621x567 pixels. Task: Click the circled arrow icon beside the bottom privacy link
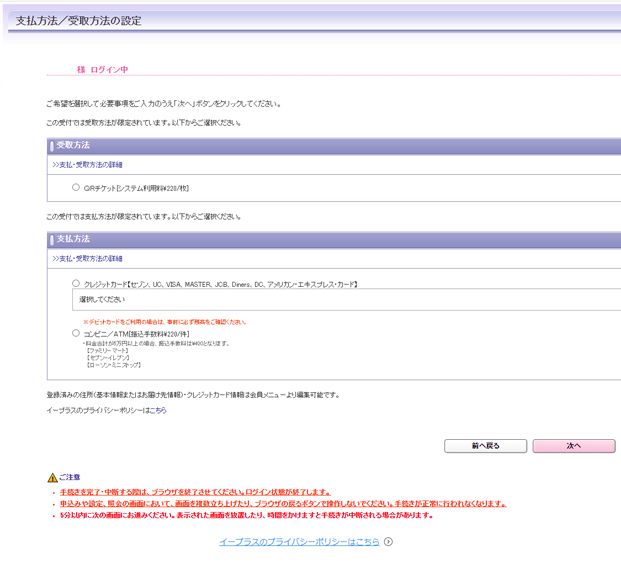pos(388,542)
